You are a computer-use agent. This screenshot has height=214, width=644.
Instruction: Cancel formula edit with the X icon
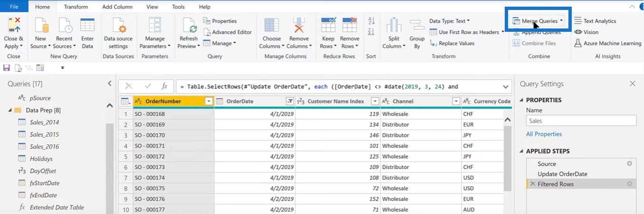pyautogui.click(x=128, y=86)
